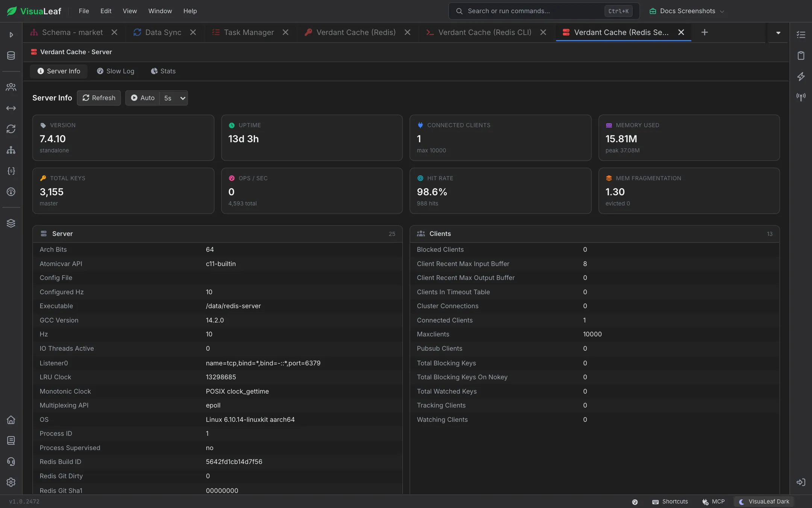Click the sync circular arrows sidebar icon

11,129
